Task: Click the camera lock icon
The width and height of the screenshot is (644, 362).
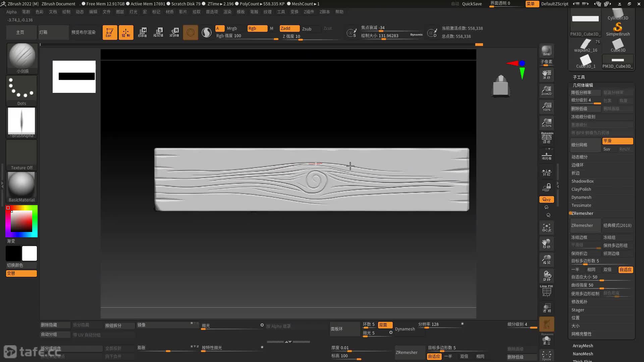Action: 546,187
